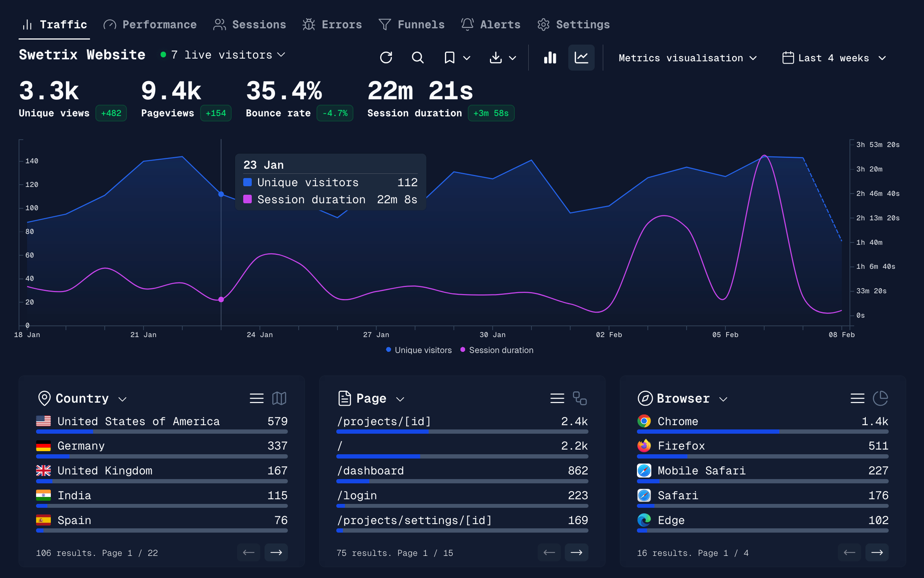
Task: Open the Last 4 weeks date range
Action: [x=835, y=59]
